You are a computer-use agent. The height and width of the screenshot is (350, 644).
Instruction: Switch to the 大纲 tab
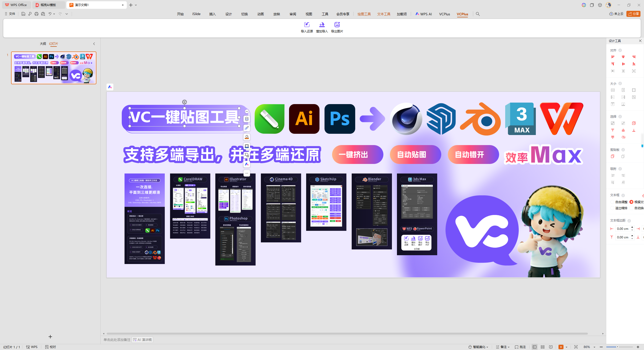(x=43, y=43)
